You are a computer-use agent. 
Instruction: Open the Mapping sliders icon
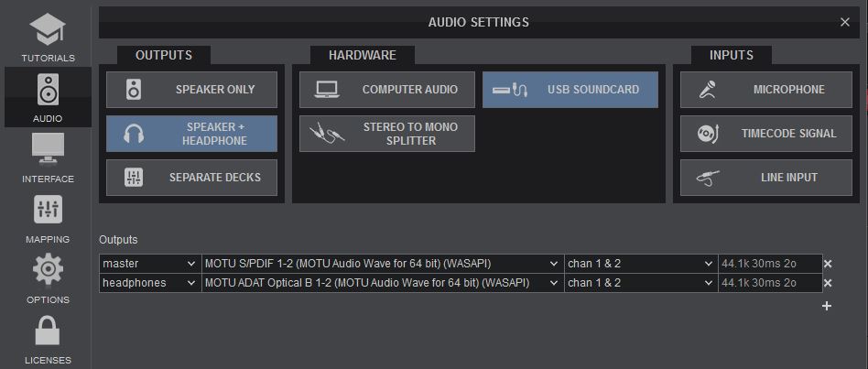click(48, 210)
